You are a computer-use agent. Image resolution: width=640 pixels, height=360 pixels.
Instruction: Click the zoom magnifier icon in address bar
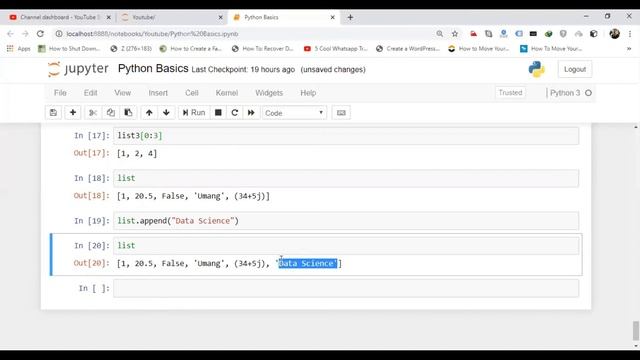coord(440,34)
